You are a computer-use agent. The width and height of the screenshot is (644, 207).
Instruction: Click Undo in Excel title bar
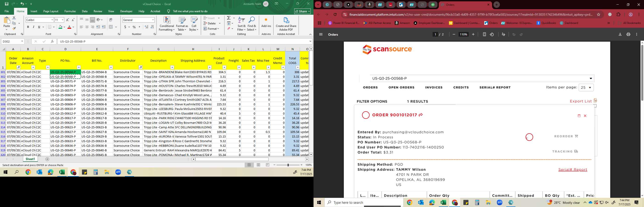tap(22, 4)
